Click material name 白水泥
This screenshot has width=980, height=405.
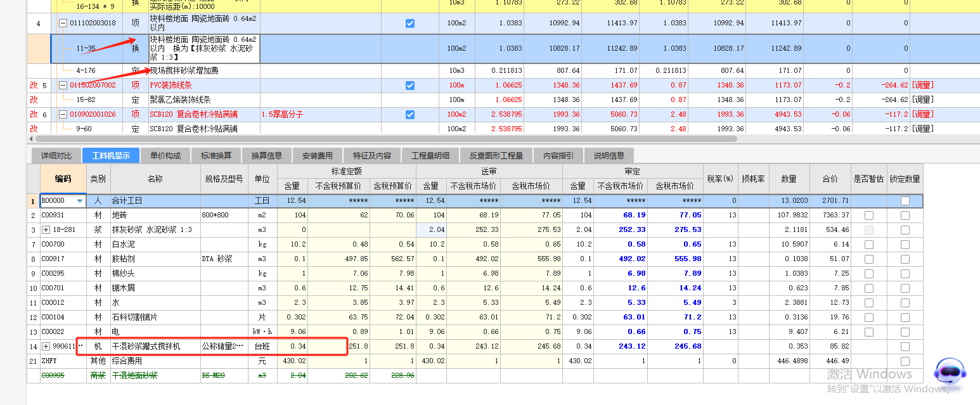[x=124, y=244]
